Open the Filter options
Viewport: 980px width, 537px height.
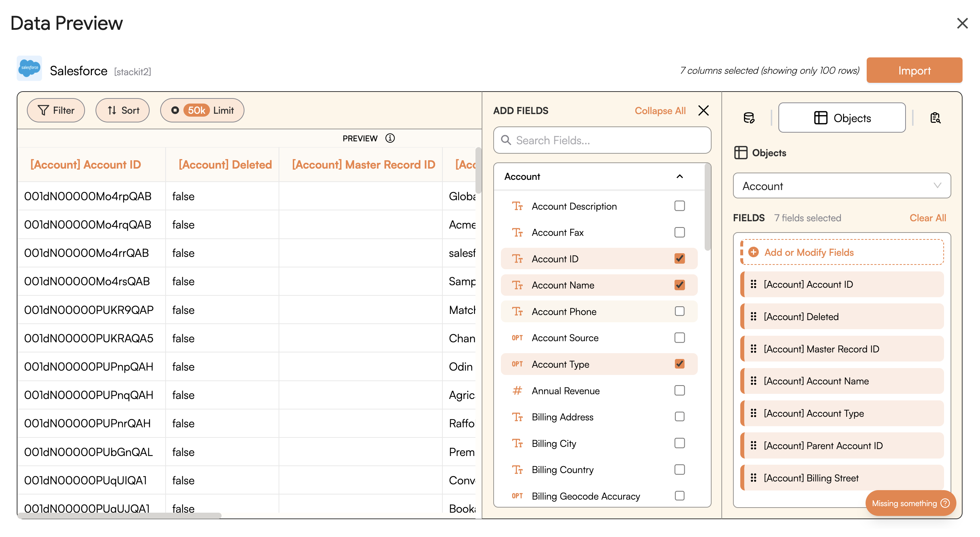click(56, 110)
